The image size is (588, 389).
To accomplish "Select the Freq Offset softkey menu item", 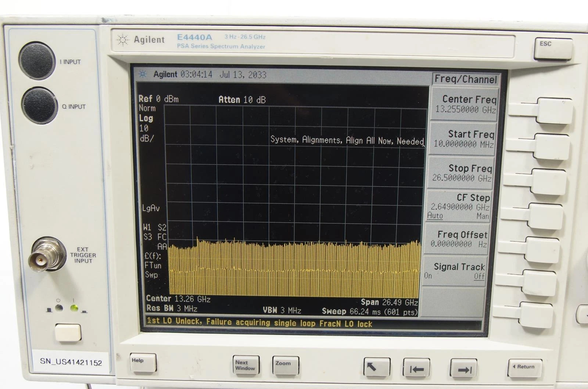I will [456, 239].
